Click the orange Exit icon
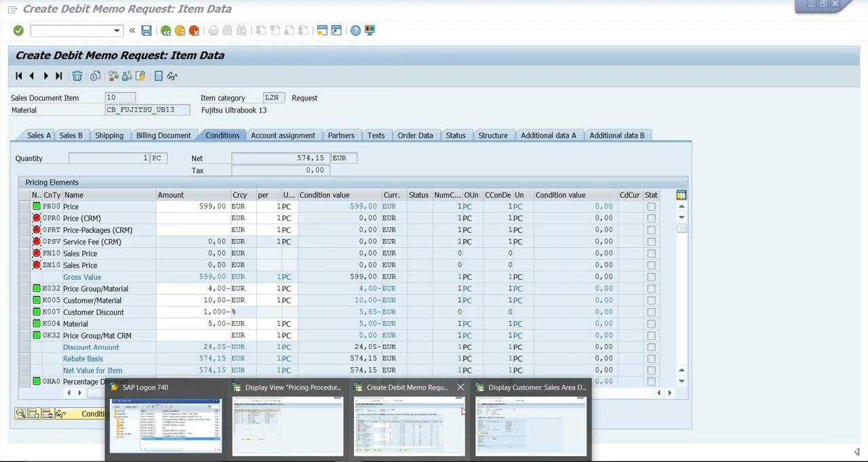This screenshot has width=868, height=462. click(x=180, y=30)
